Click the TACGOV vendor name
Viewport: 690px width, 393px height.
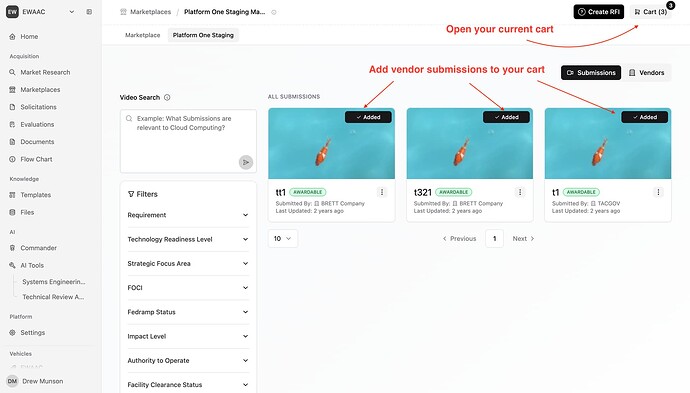(609, 203)
